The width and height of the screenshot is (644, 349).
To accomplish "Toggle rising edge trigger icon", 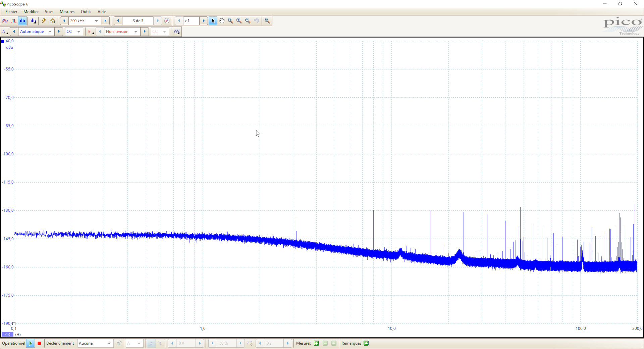I will [x=151, y=343].
